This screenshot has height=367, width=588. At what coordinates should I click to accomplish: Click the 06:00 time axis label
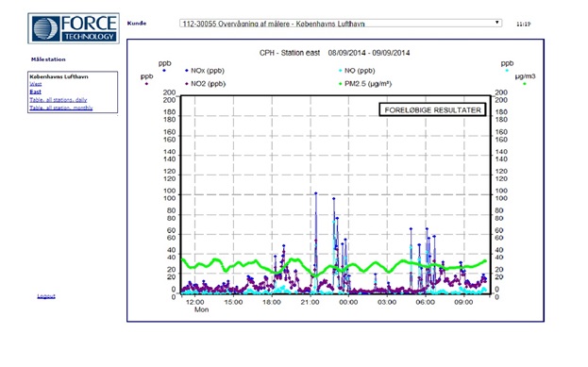click(x=426, y=302)
